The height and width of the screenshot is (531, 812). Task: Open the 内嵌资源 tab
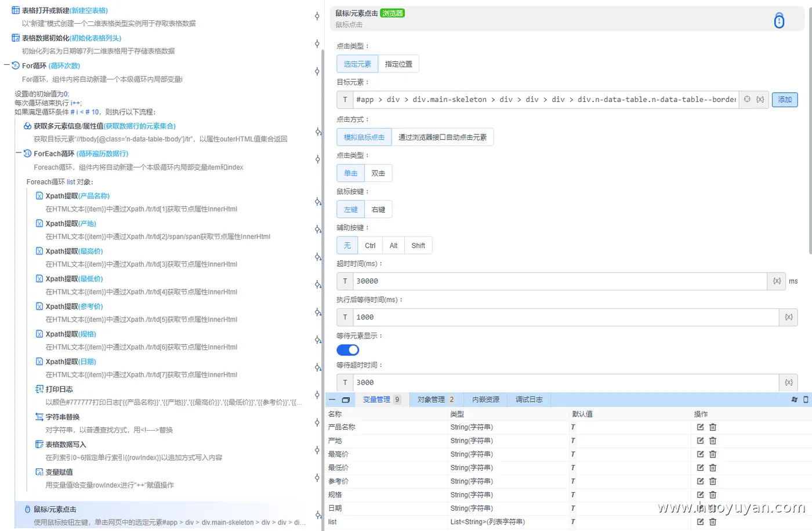(485, 399)
